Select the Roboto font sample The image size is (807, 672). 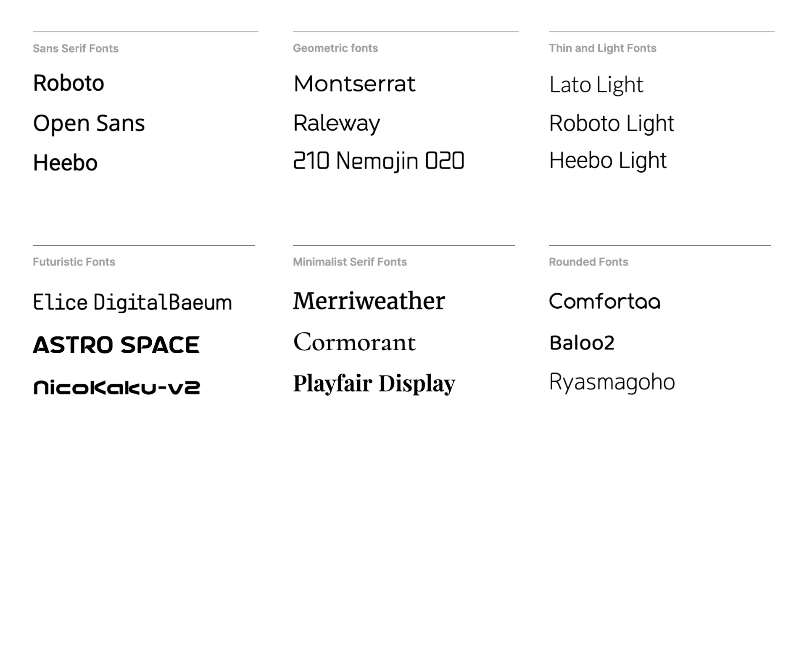(69, 83)
